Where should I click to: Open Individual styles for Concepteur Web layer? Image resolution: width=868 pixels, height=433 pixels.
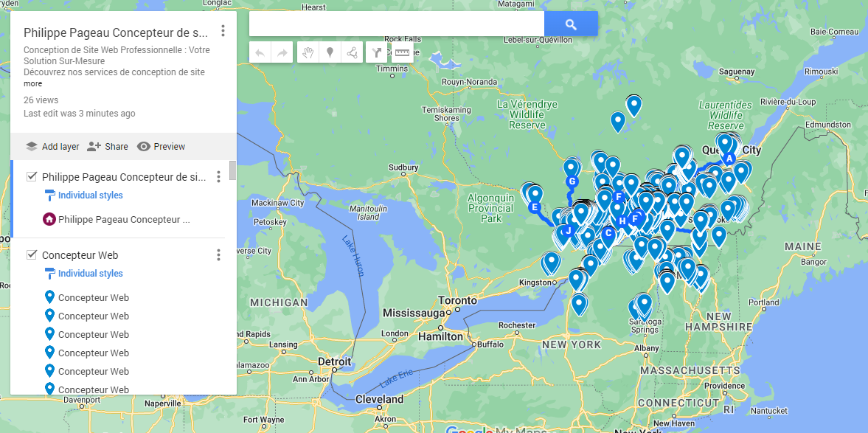click(x=90, y=273)
